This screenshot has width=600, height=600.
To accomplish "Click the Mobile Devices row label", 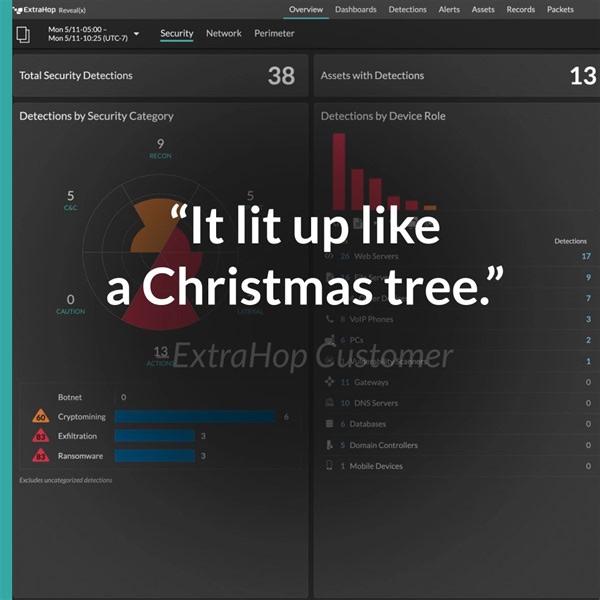I will point(376,466).
